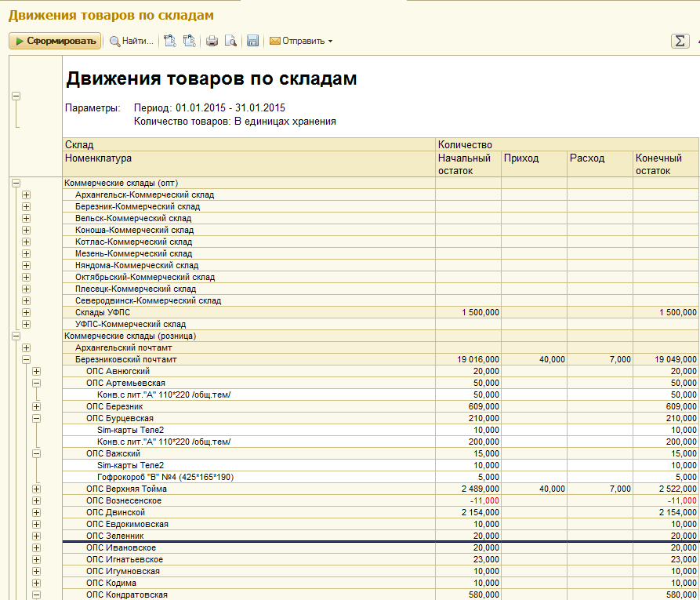Click the Приход column header
The width and height of the screenshot is (700, 600).
point(535,164)
